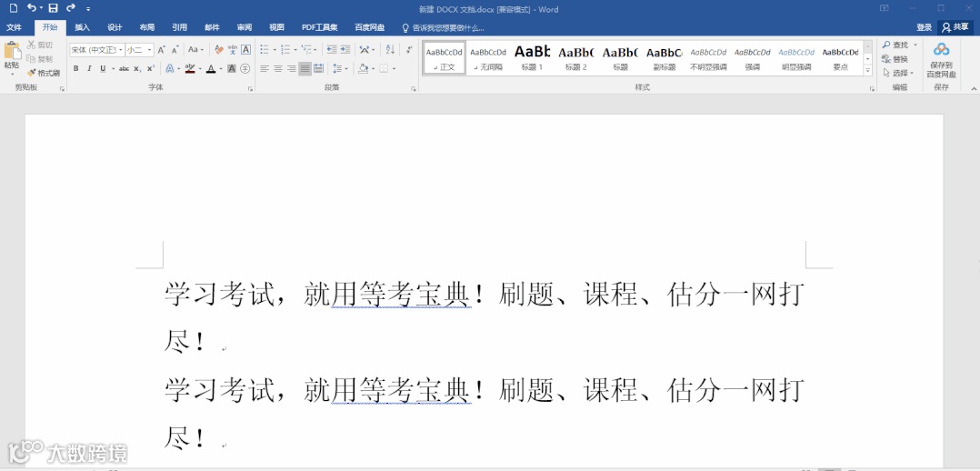Toggle Italic formatting
Image resolution: width=980 pixels, height=471 pixels.
tap(89, 68)
